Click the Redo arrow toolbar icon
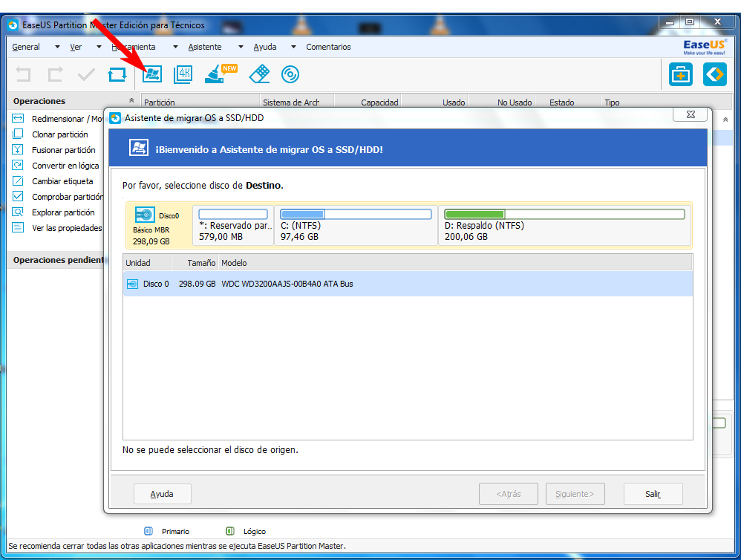Viewport: 741px width, 560px height. tap(55, 75)
